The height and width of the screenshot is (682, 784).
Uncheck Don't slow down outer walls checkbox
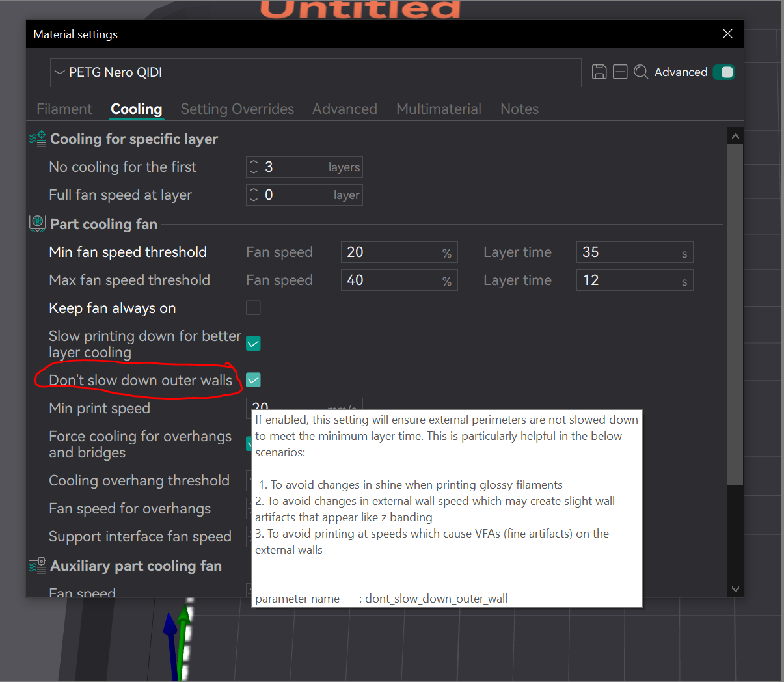click(253, 380)
